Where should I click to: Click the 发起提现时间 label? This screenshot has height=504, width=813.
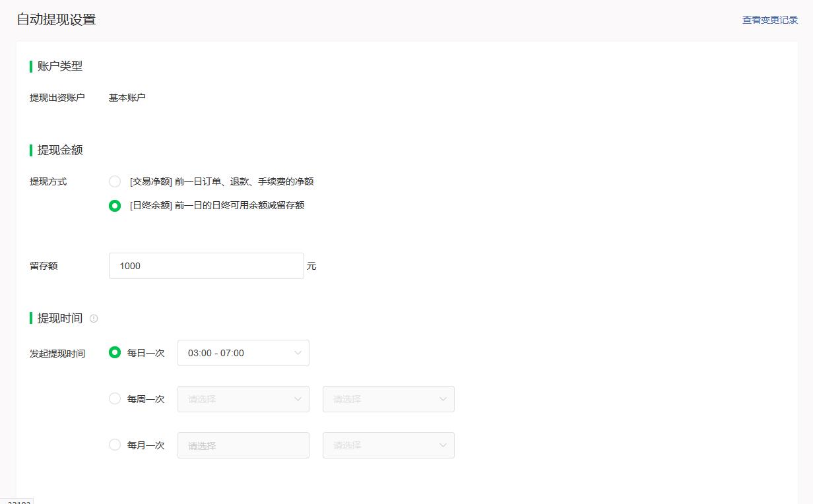click(x=57, y=353)
